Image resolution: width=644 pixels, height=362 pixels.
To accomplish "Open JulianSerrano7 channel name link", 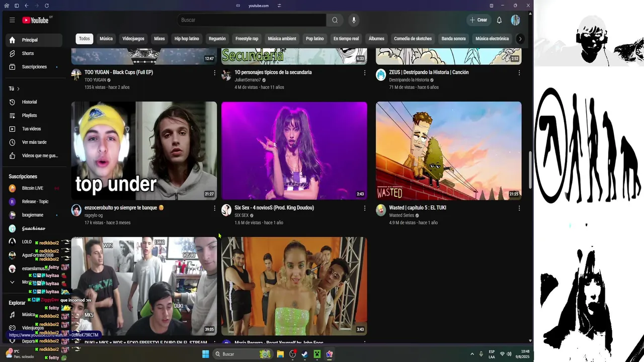I will pyautogui.click(x=248, y=80).
